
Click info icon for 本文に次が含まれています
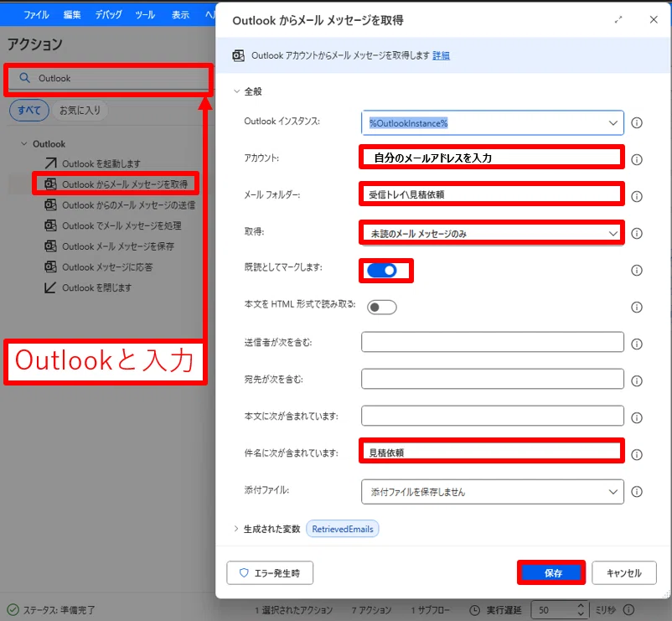637,417
